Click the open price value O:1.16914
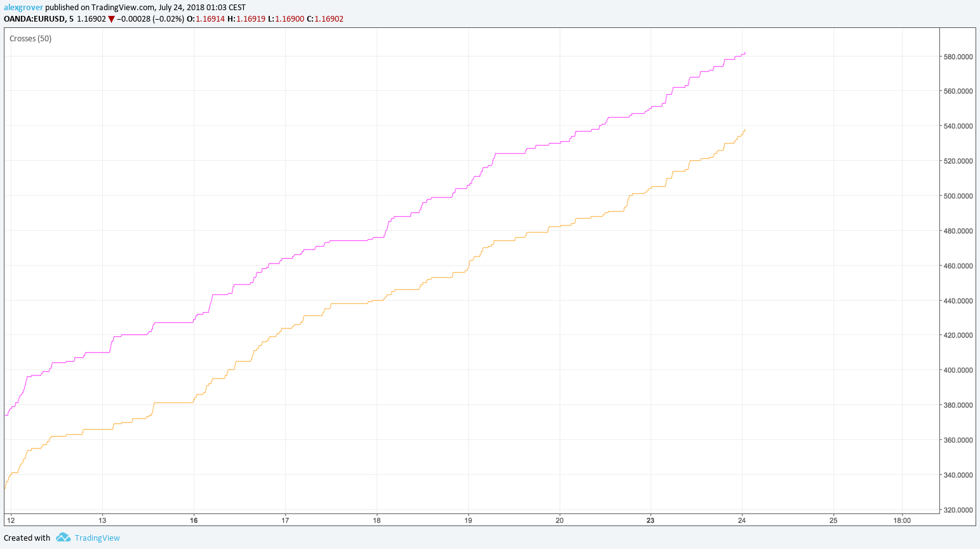The width and height of the screenshot is (980, 549). [206, 19]
